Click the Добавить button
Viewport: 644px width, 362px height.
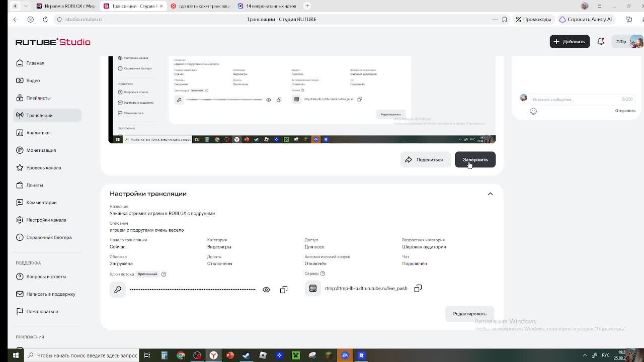[570, 42]
